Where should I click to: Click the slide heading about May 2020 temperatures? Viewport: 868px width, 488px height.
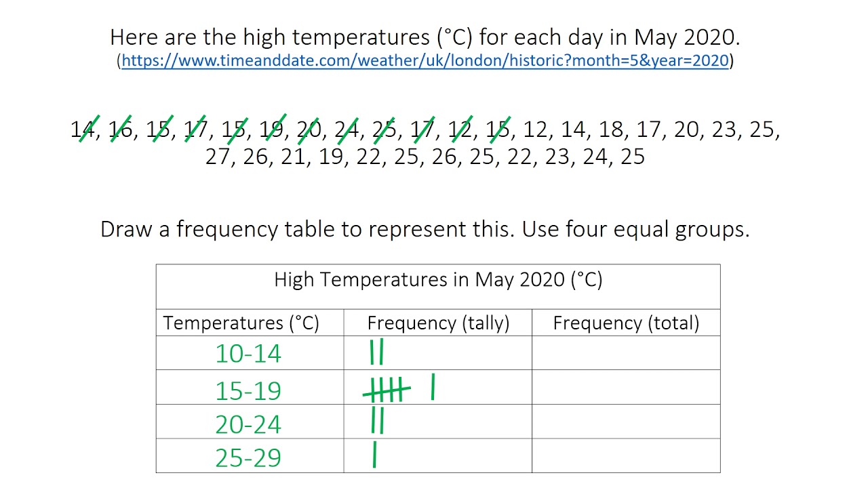click(x=425, y=37)
